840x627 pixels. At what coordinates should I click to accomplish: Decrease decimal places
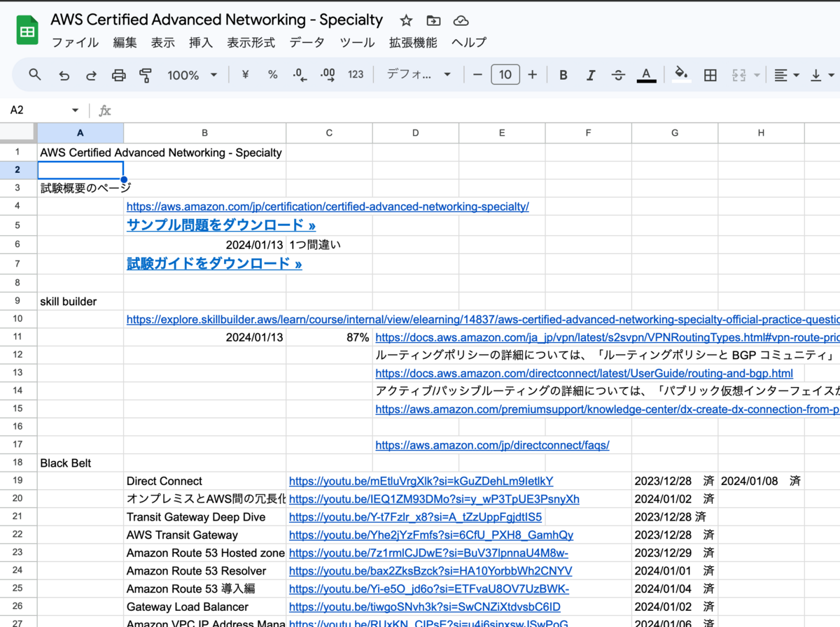[x=300, y=75]
